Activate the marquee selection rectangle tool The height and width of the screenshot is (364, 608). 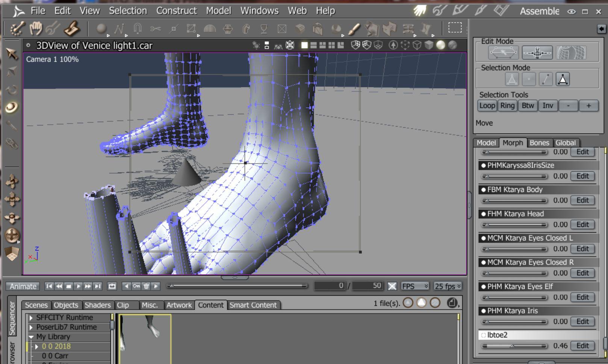455,27
